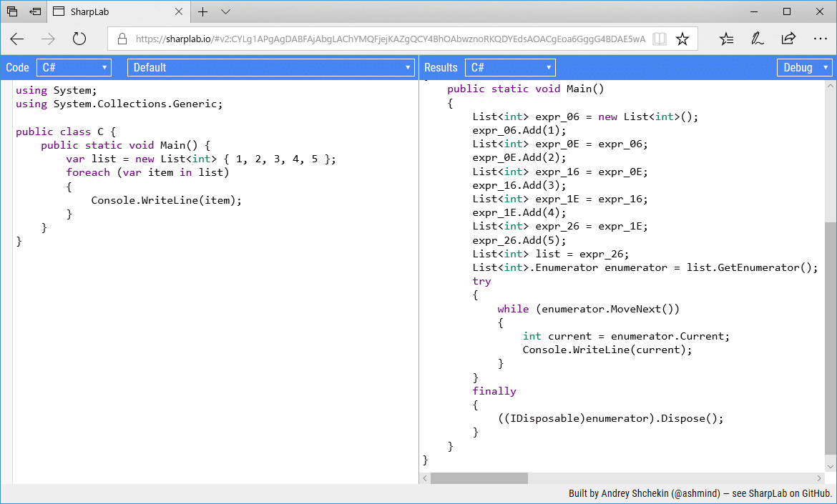Visit SharpLab on GitHub link
This screenshot has width=837, height=504.
pos(792,493)
